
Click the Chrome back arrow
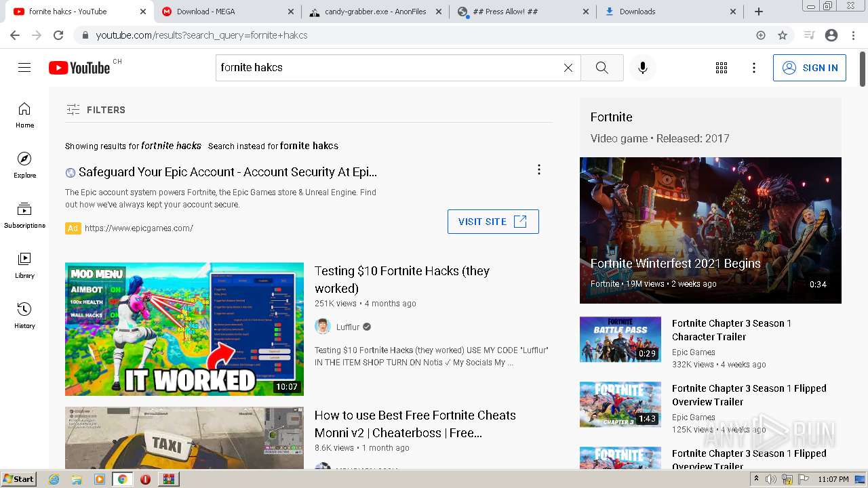pos(15,35)
